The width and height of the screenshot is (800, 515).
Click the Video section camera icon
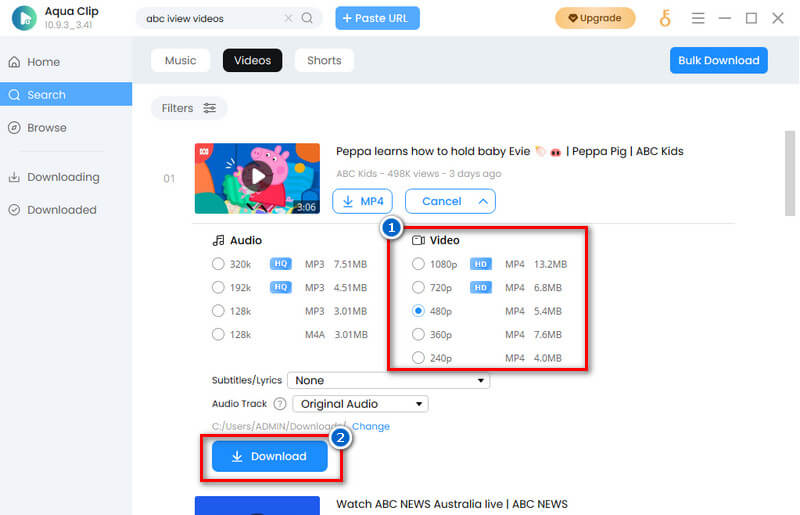point(418,240)
